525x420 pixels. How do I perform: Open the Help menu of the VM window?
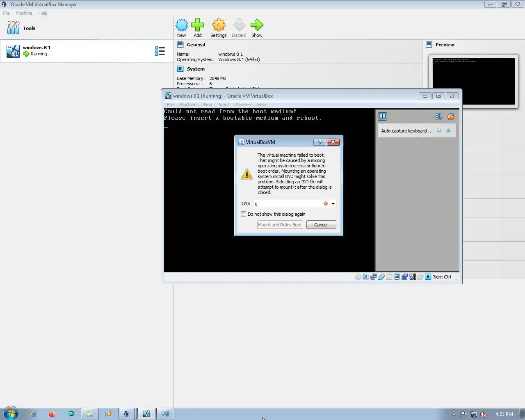261,105
